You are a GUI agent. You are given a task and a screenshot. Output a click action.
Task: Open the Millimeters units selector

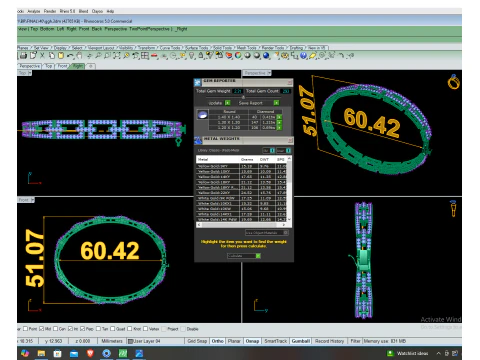[112, 341]
